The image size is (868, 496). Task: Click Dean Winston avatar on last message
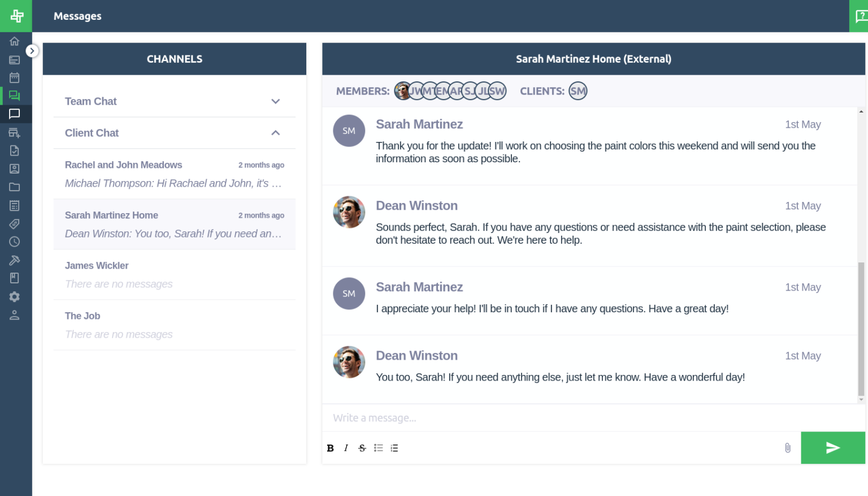(x=349, y=362)
